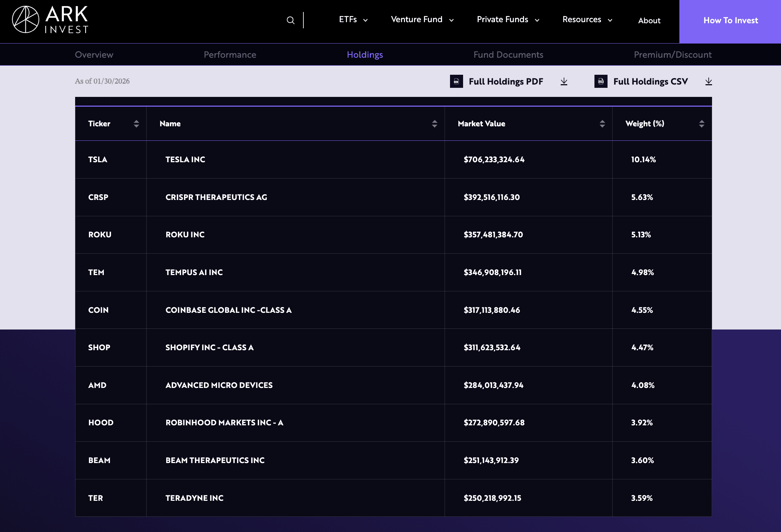Open the search magnifier icon
The height and width of the screenshot is (532, 781).
[291, 20]
